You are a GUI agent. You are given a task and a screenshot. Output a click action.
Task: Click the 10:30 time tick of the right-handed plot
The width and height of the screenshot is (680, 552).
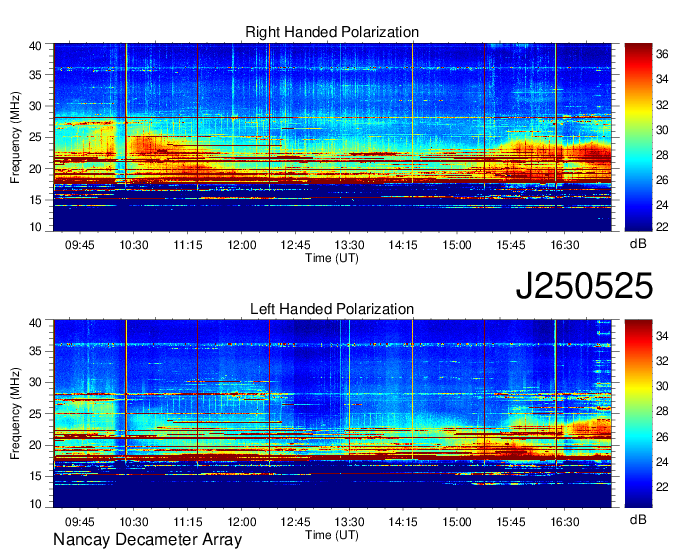(x=134, y=245)
